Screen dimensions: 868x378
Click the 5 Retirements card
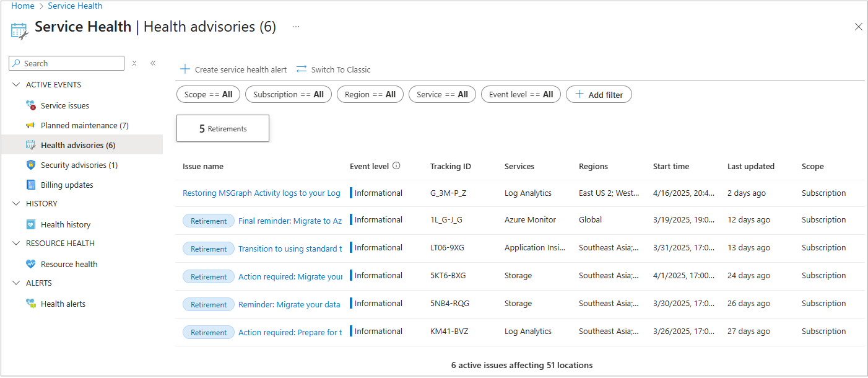(223, 128)
